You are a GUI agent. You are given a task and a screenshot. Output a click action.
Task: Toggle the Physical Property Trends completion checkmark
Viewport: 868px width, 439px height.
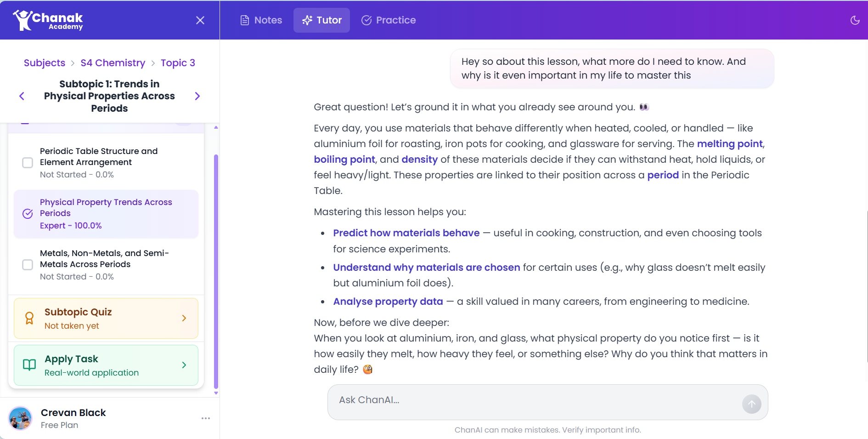28,214
